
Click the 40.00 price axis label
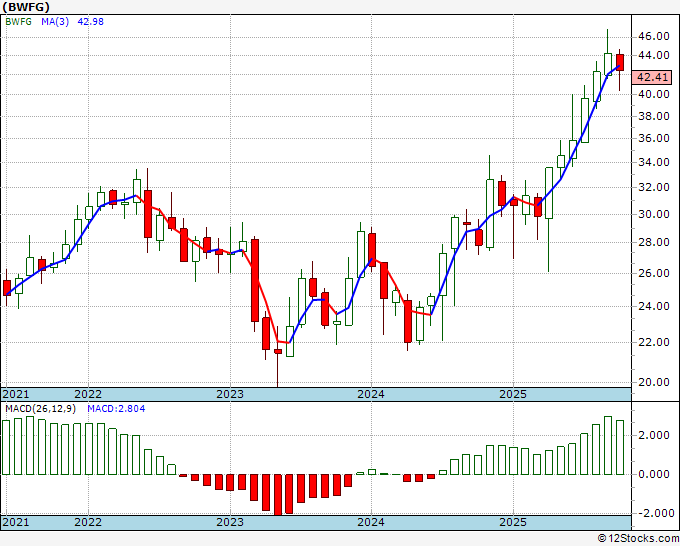click(x=654, y=94)
